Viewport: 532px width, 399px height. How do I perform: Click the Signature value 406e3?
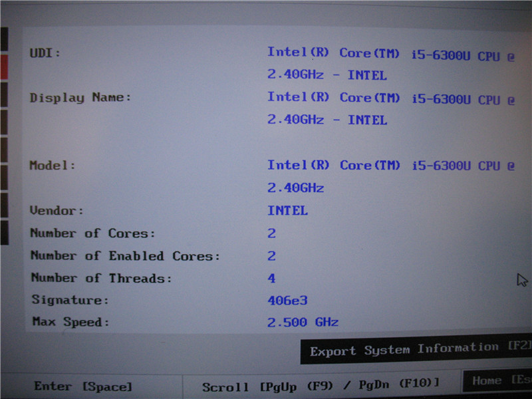287,301
